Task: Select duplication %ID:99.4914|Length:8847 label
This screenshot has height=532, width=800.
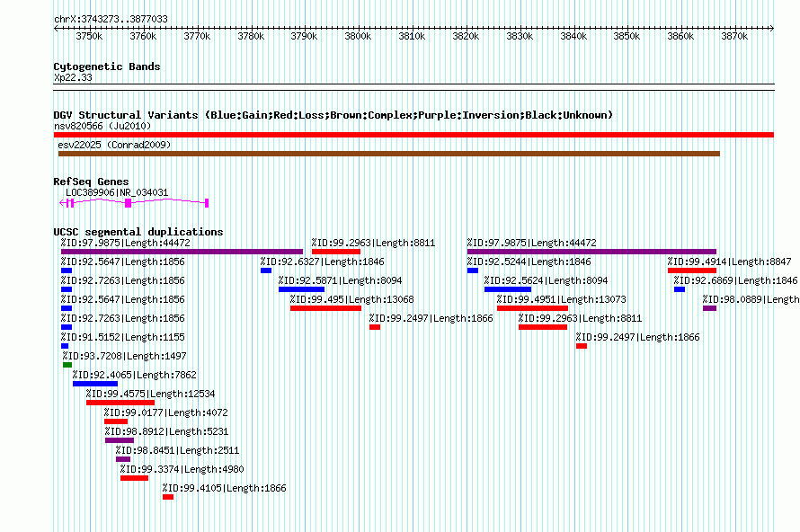Action: (730, 262)
